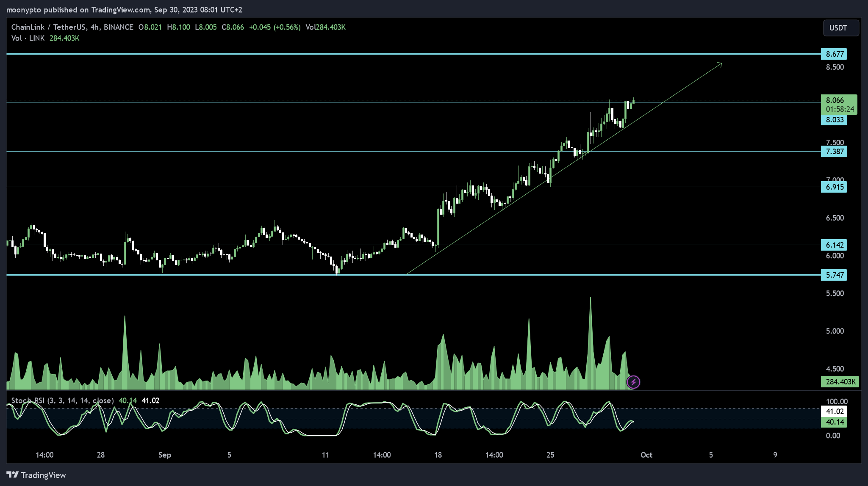This screenshot has height=486, width=868.
Task: Click the O8.021 open value
Action: point(150,27)
